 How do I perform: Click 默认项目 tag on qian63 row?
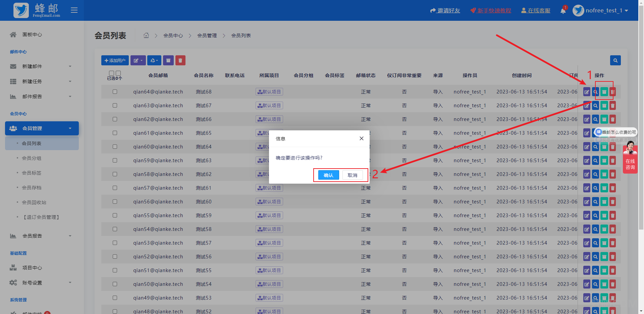[x=269, y=106]
